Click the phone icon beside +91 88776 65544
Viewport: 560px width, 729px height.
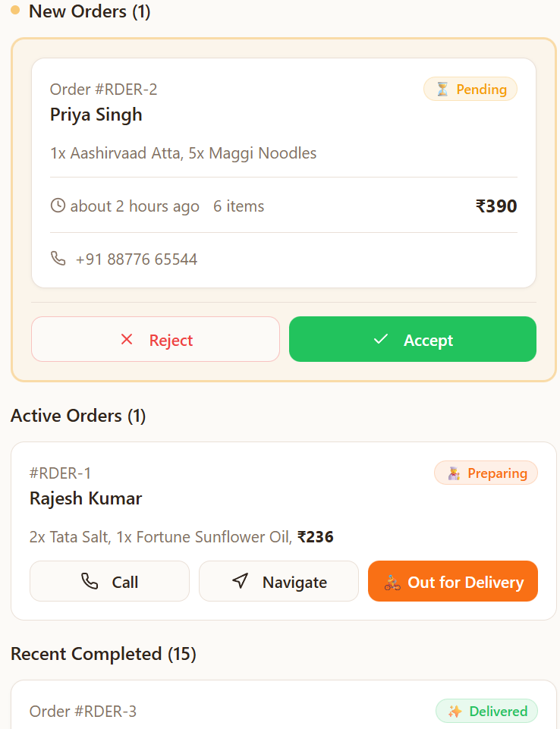(x=58, y=259)
